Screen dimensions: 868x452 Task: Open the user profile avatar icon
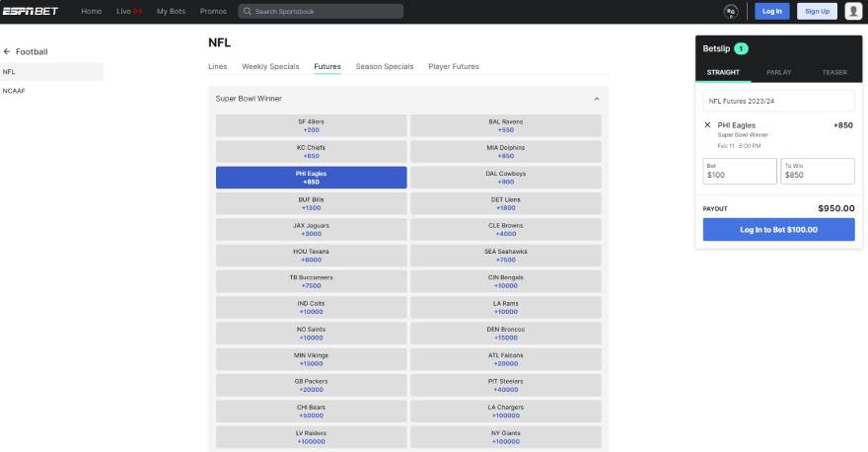point(853,11)
